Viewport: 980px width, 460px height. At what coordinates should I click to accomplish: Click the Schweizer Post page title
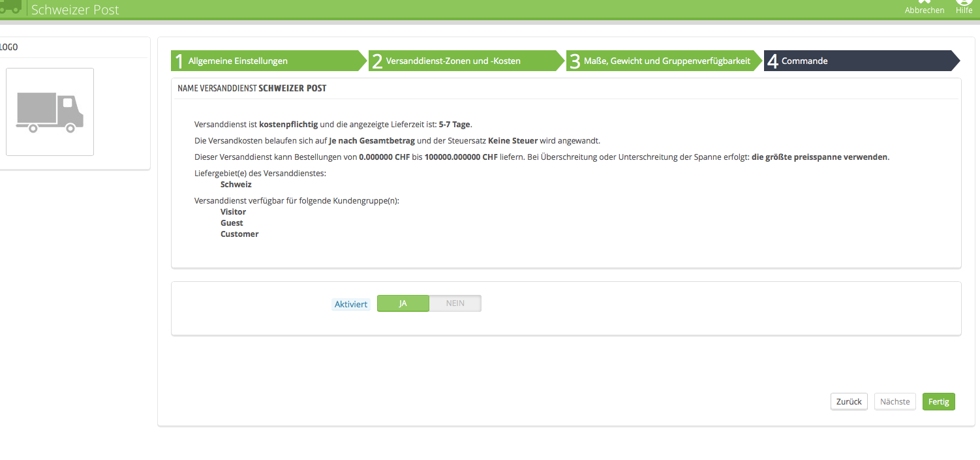click(x=75, y=10)
